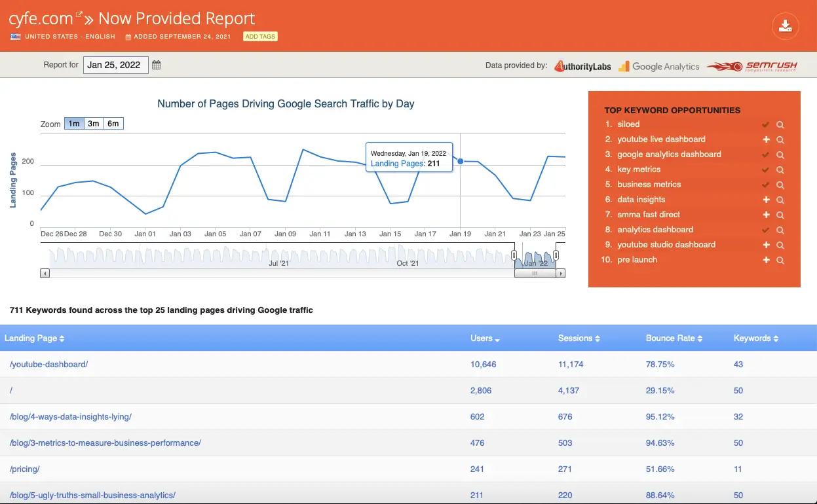This screenshot has width=817, height=504.
Task: Add pre launch keyword
Action: click(x=766, y=260)
